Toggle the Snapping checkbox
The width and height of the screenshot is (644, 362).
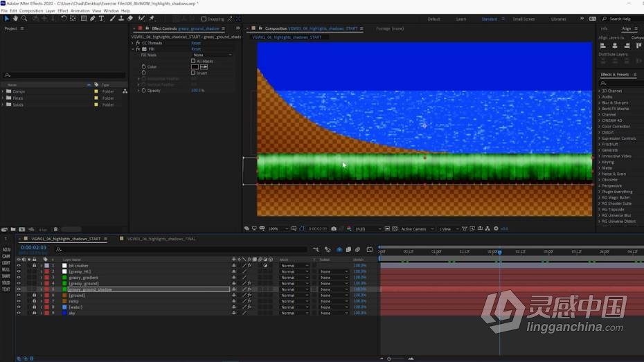(x=204, y=19)
